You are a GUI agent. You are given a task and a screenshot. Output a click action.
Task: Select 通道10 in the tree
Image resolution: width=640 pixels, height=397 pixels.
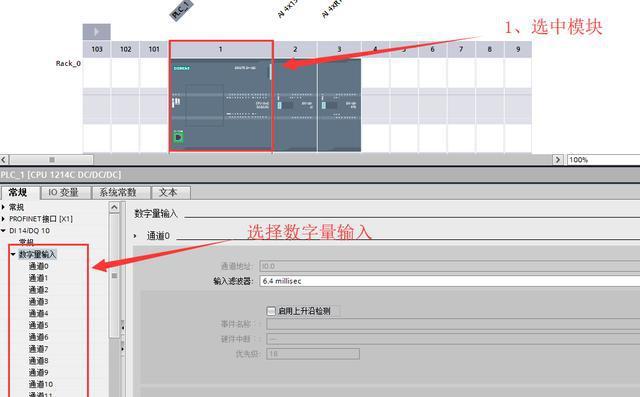pyautogui.click(x=41, y=385)
